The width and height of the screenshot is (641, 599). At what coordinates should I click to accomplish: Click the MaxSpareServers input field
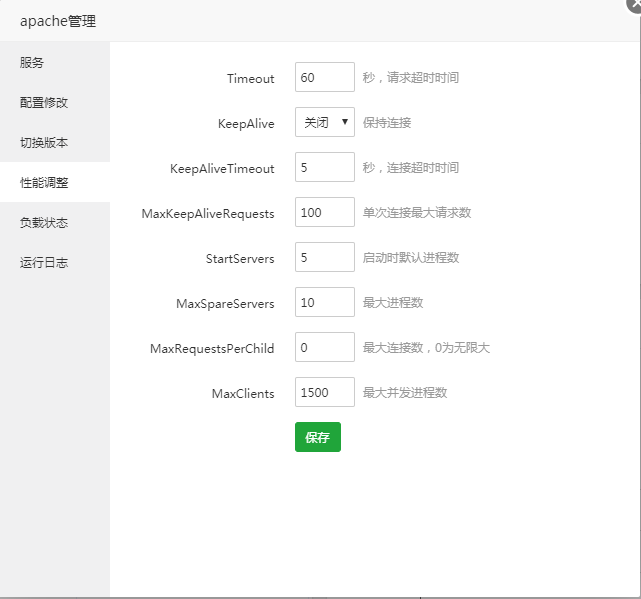325,302
